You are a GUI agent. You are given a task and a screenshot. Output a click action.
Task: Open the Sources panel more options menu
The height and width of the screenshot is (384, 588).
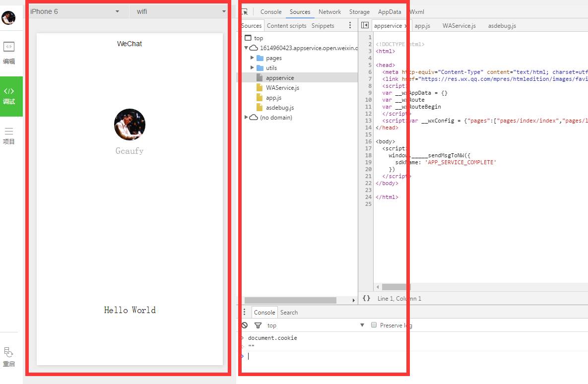(x=350, y=25)
